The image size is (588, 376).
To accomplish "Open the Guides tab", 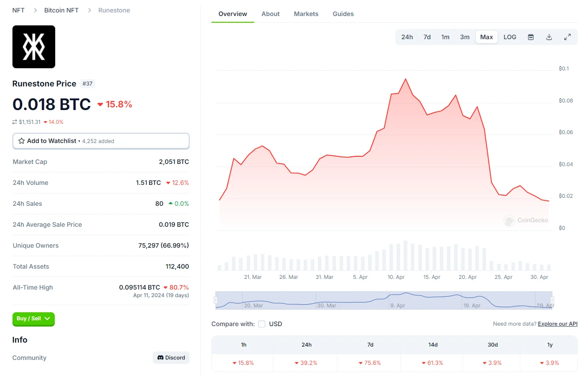I will (x=343, y=14).
